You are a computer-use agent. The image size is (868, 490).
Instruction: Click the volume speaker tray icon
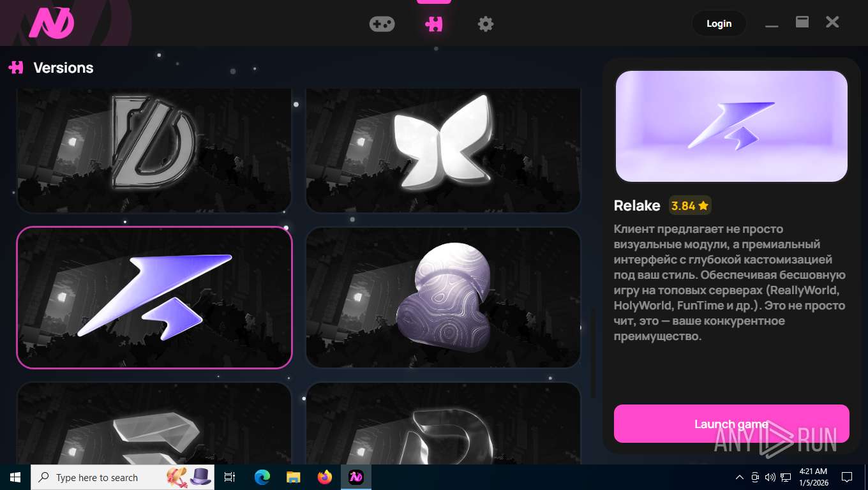click(x=770, y=477)
